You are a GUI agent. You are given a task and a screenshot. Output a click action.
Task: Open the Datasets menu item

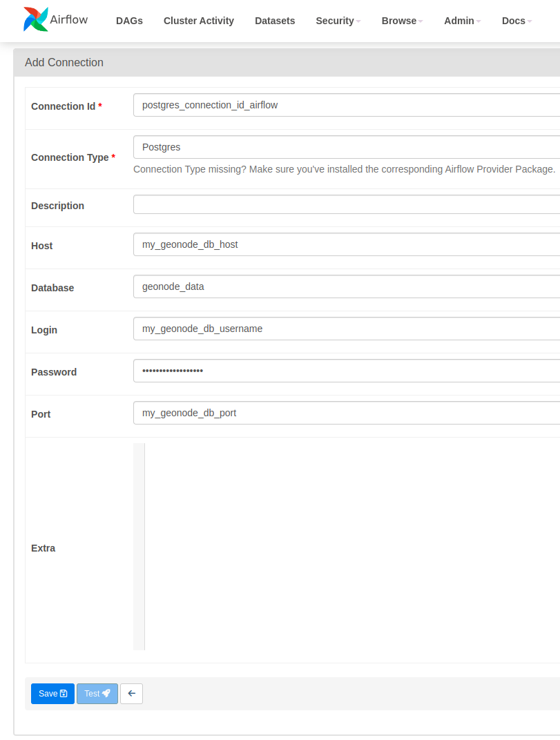pyautogui.click(x=275, y=21)
